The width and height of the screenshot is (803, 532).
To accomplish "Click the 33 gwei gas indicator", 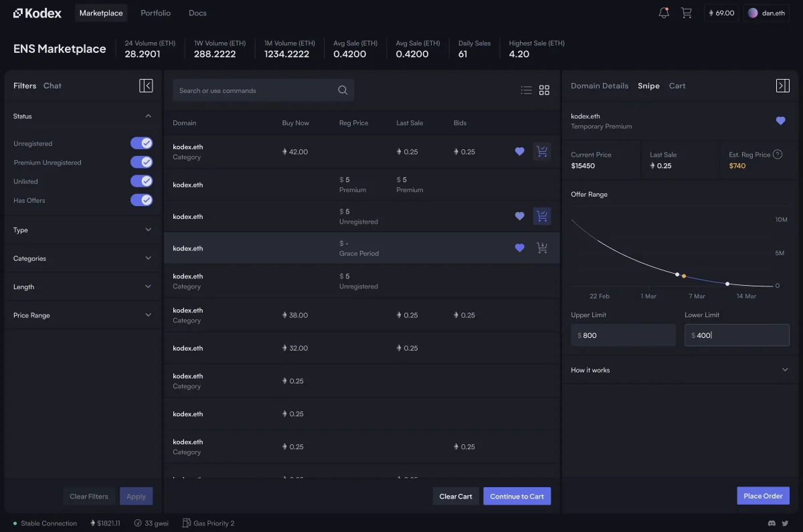I will [153, 523].
